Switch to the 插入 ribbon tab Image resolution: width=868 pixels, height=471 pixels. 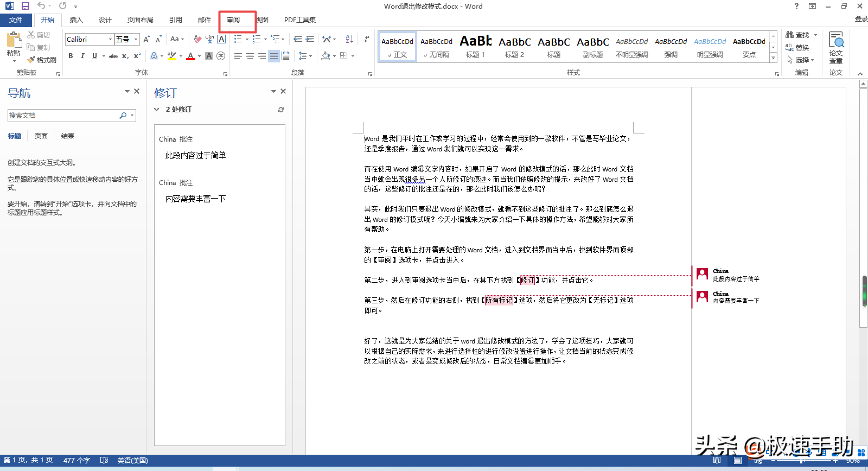pyautogui.click(x=76, y=20)
